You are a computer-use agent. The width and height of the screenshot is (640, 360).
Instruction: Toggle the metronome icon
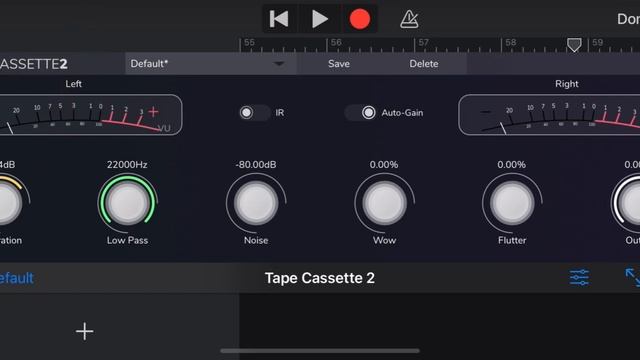pos(409,19)
